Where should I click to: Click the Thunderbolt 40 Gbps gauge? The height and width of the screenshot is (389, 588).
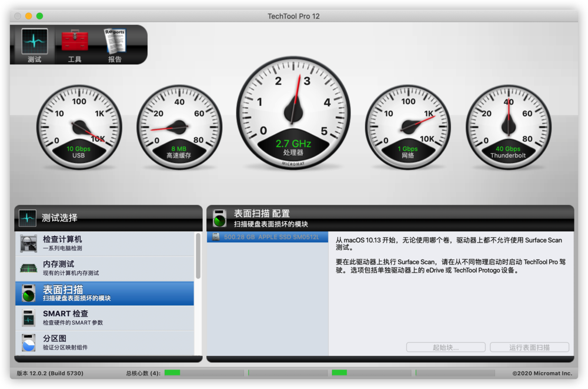pos(508,127)
